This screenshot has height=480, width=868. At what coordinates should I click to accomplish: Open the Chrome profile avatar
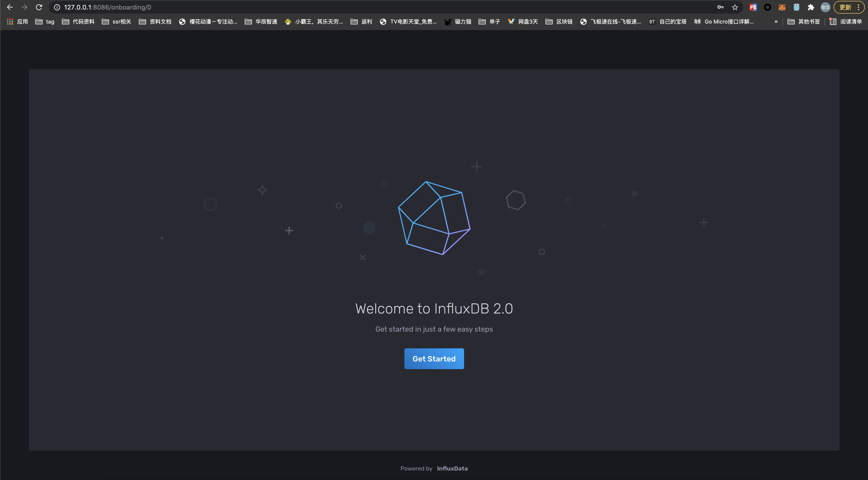[825, 7]
